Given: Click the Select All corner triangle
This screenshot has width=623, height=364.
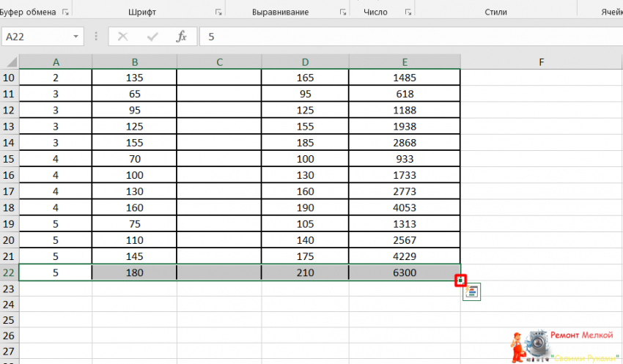Looking at the screenshot, I should [10, 62].
